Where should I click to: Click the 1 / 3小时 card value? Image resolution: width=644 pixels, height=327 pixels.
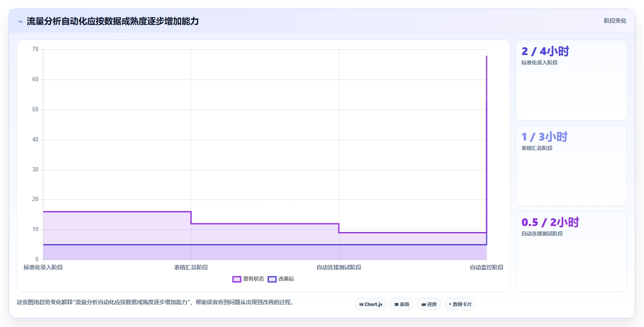tap(544, 137)
